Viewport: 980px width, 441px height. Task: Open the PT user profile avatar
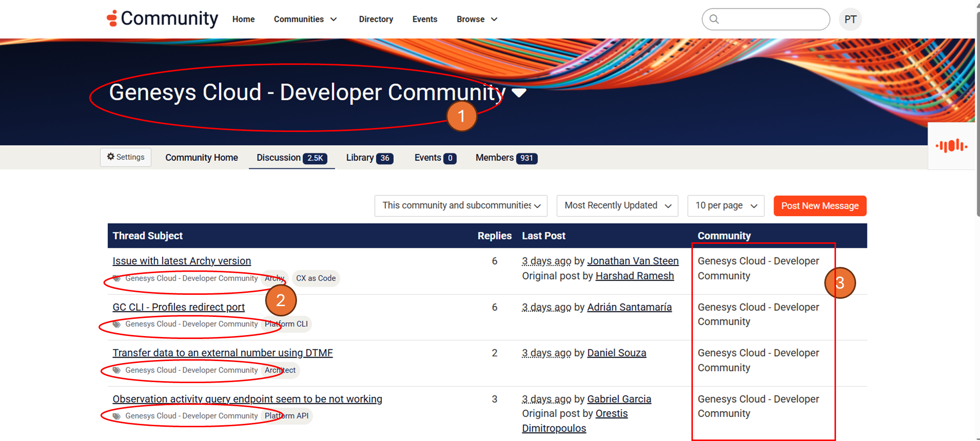tap(850, 20)
